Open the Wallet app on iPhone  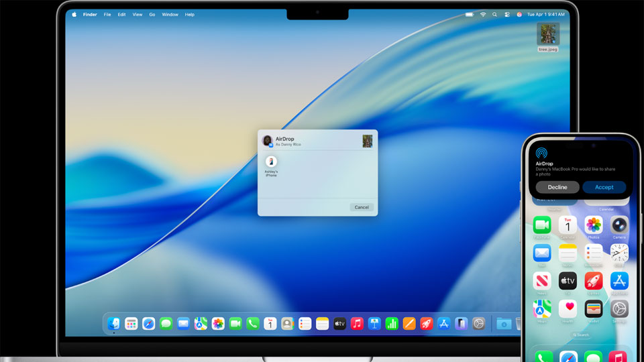[x=593, y=308]
